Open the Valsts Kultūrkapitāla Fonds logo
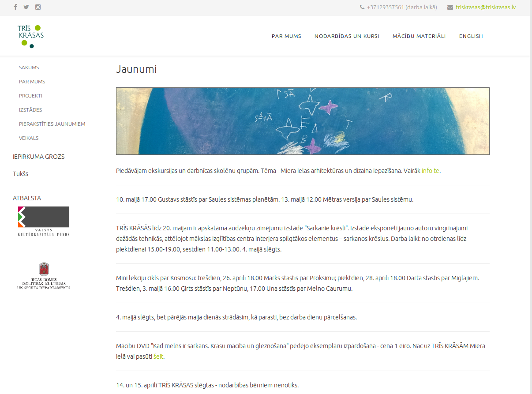 coord(44,221)
